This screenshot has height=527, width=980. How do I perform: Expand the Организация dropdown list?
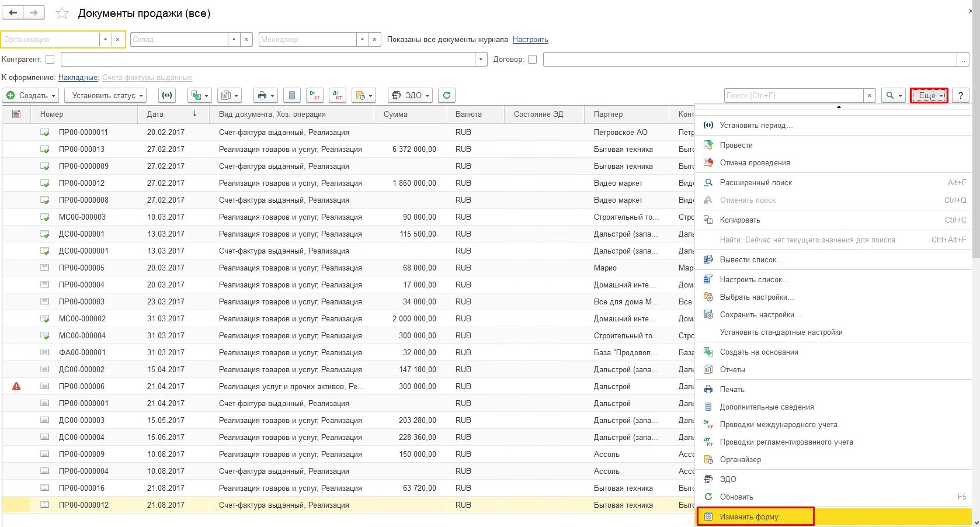pos(105,39)
